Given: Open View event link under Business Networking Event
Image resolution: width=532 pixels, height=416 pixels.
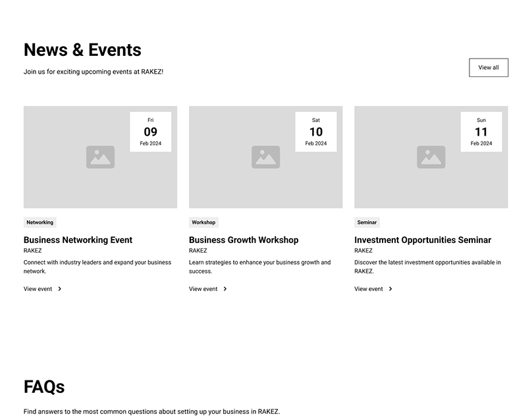Looking at the screenshot, I should (x=37, y=288).
